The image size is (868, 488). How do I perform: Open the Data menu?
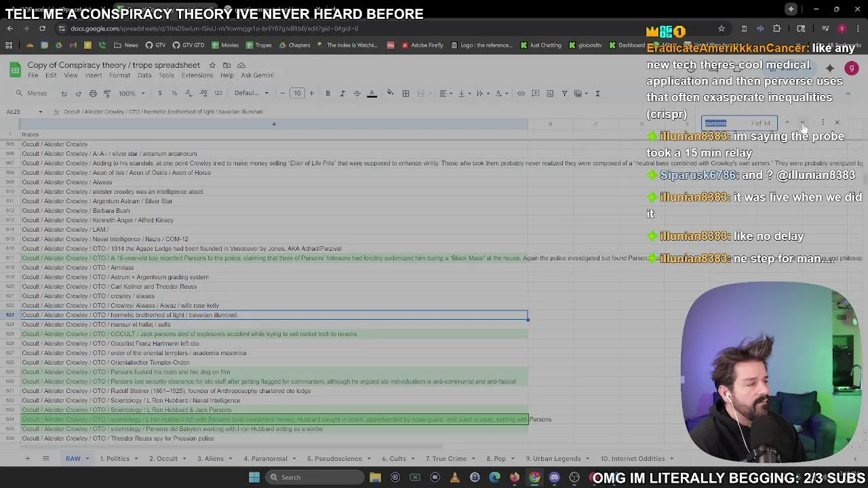pyautogui.click(x=144, y=75)
